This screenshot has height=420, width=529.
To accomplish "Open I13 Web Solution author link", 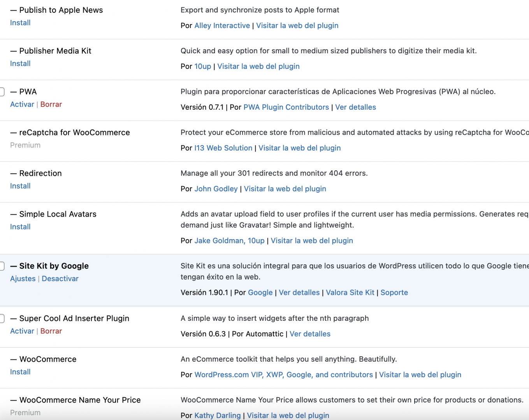I will [223, 148].
